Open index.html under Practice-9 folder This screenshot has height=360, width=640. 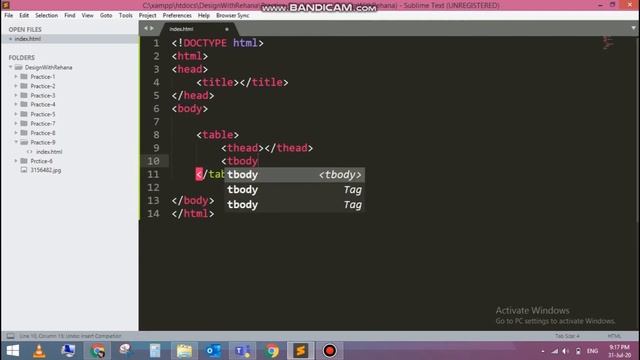tap(49, 151)
